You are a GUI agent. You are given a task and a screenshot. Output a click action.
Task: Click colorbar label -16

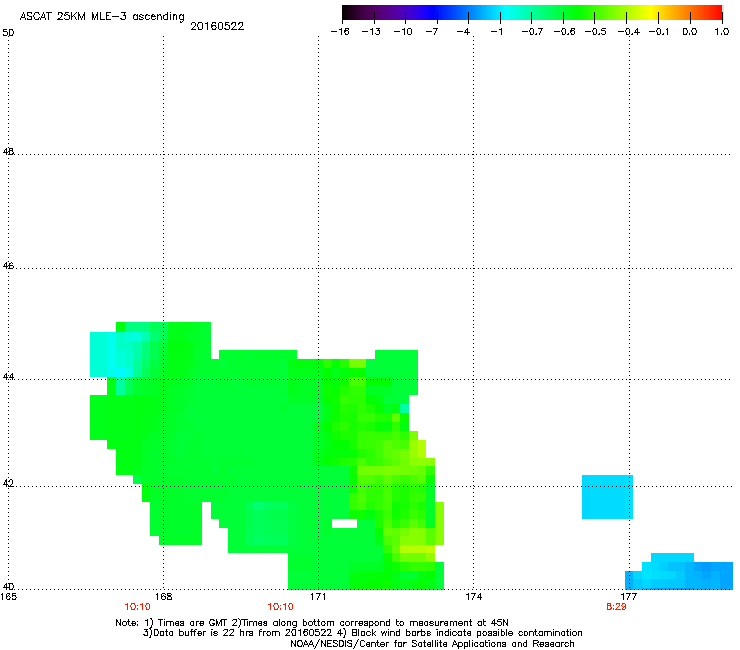(340, 32)
